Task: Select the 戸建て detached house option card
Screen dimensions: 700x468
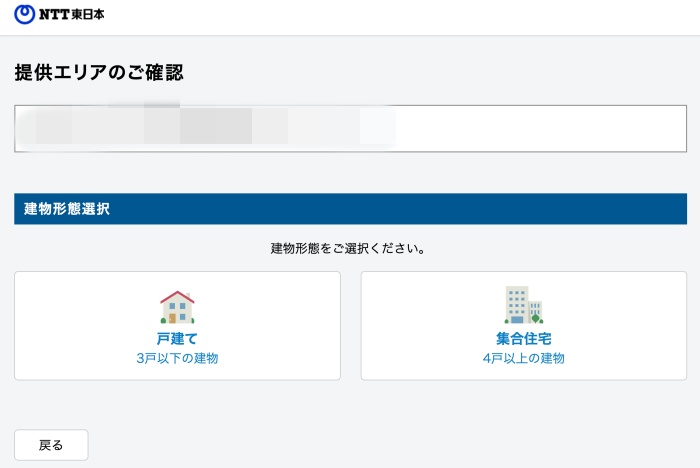Action: pyautogui.click(x=177, y=326)
